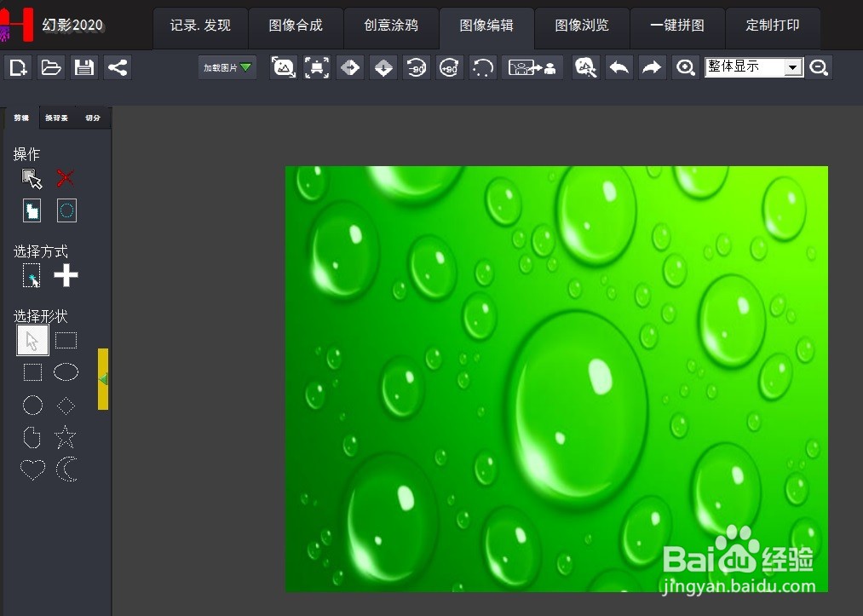
Task: Rotate the image by -90 degrees
Action: (416, 67)
